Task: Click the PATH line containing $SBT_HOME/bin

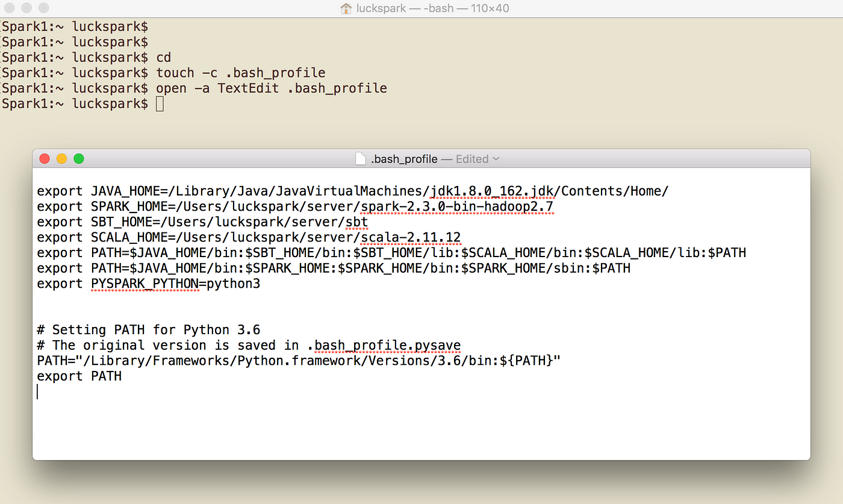Action: click(x=391, y=253)
